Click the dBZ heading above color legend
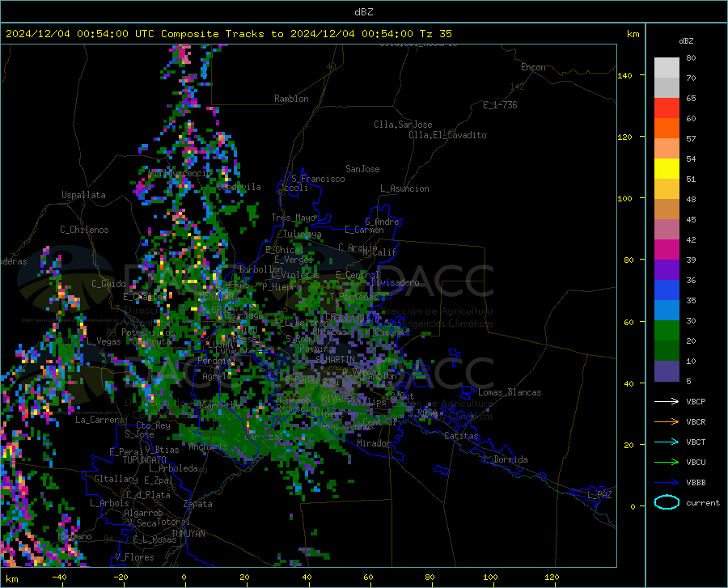728x588 pixels. tap(686, 40)
